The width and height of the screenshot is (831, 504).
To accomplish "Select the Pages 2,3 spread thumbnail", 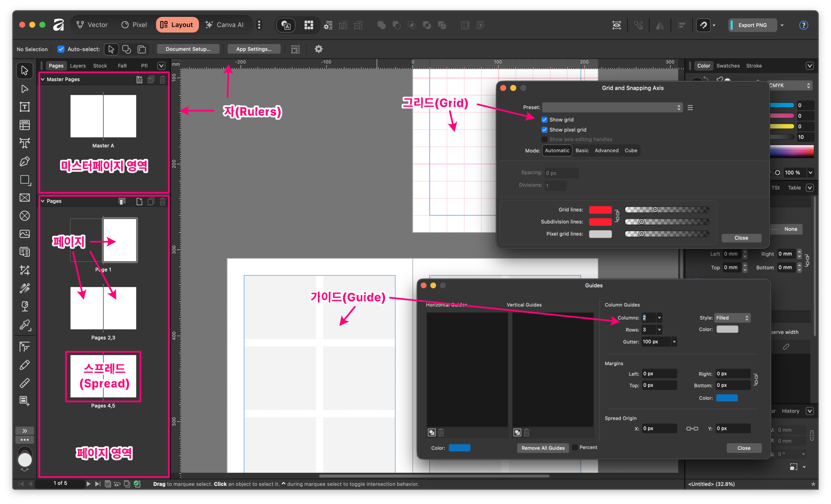I will click(x=103, y=308).
